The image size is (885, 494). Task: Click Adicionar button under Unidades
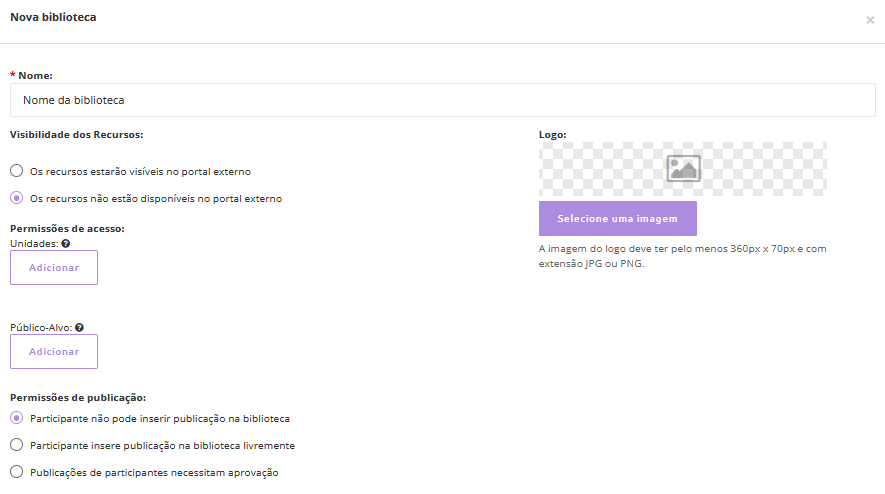pos(54,268)
